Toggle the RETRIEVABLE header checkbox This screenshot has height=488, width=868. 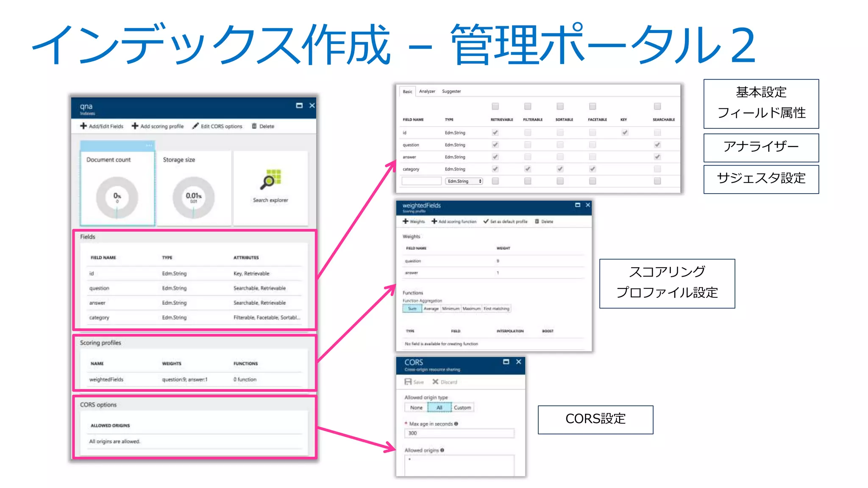coord(495,106)
